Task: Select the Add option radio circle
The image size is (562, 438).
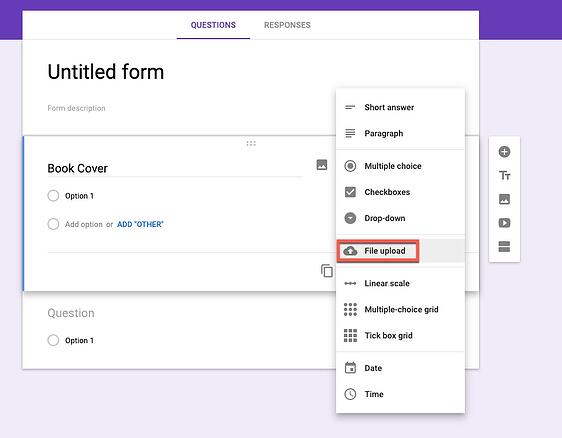Action: click(53, 224)
